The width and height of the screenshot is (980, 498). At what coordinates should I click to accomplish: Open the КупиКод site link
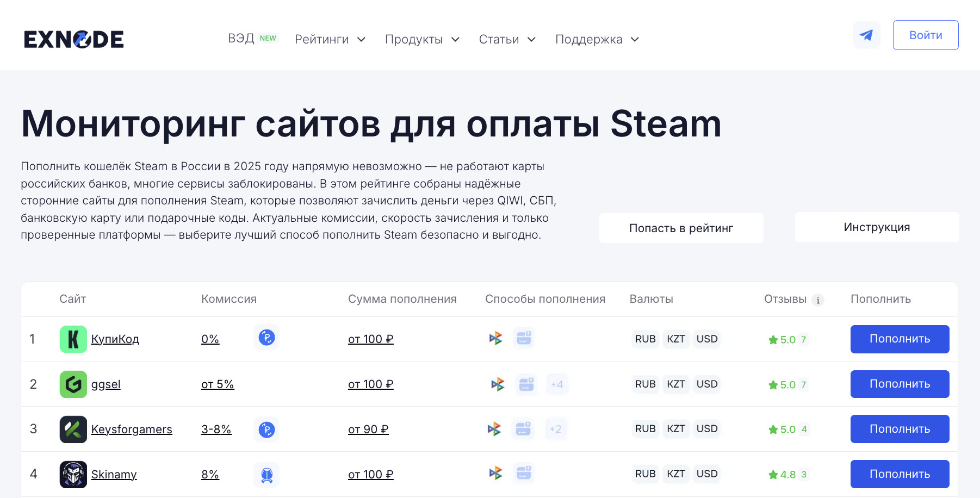coord(115,339)
